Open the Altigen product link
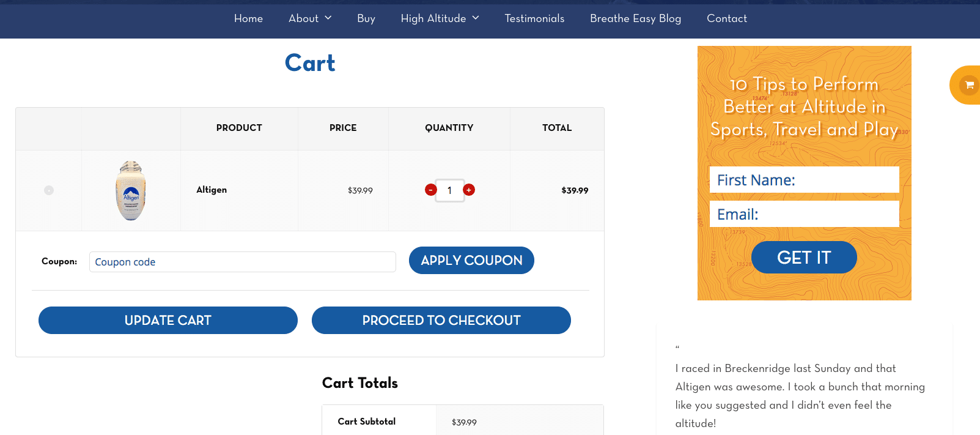 click(212, 190)
